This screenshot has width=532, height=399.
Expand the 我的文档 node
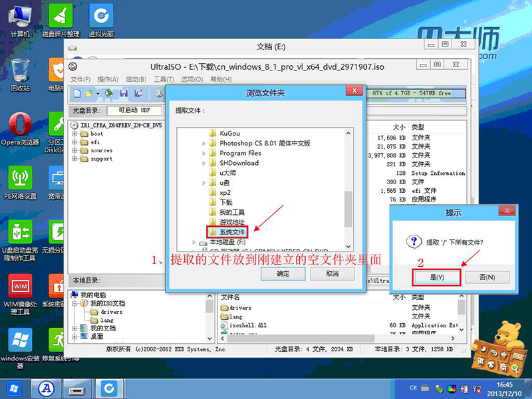74,329
